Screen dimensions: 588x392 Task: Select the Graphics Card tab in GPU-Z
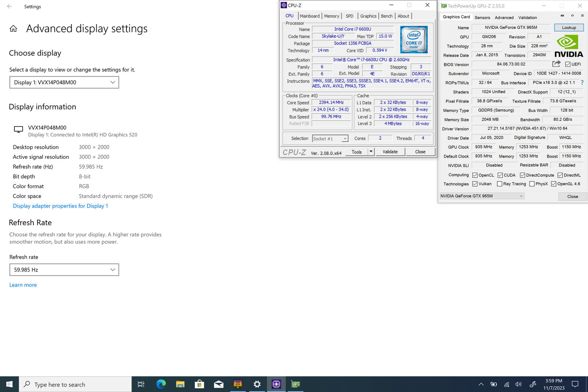[x=456, y=17]
